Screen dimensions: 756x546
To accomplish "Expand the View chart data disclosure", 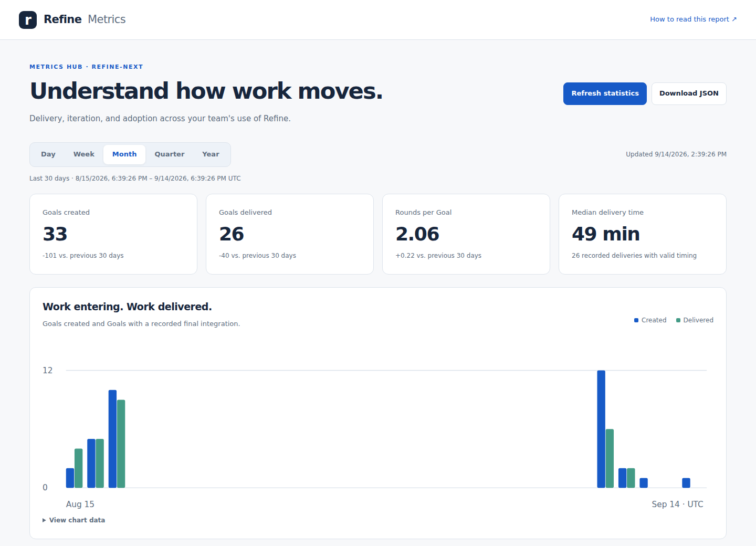I will pyautogui.click(x=74, y=520).
